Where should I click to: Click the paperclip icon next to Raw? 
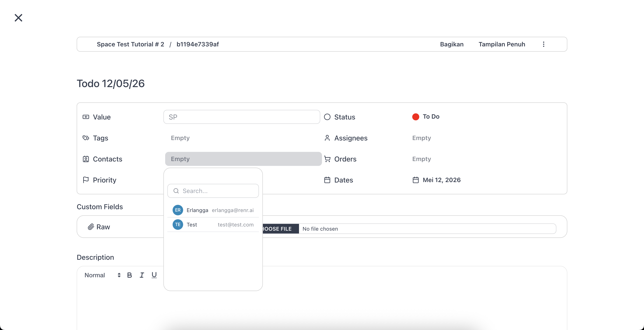[91, 227]
